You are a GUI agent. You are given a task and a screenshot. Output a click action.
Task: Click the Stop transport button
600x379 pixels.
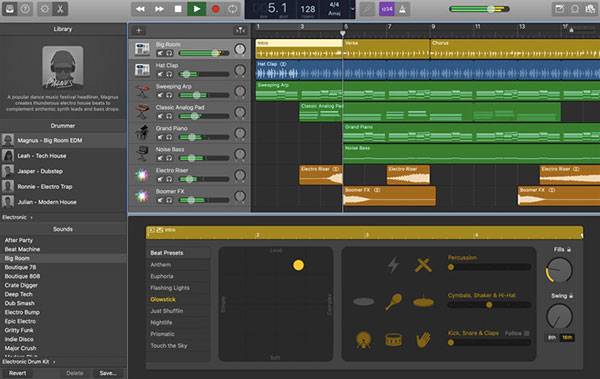[178, 9]
